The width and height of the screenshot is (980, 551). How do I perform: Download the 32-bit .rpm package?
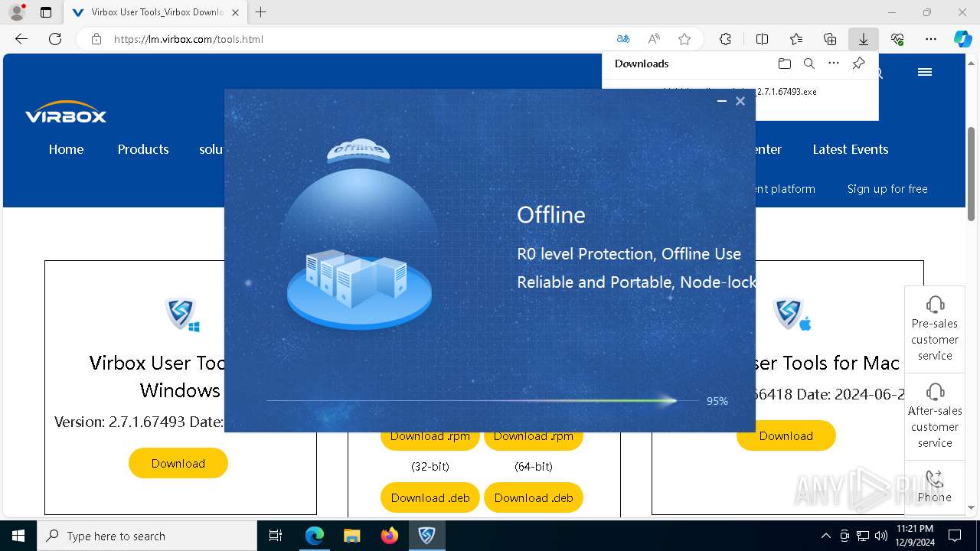coord(430,439)
